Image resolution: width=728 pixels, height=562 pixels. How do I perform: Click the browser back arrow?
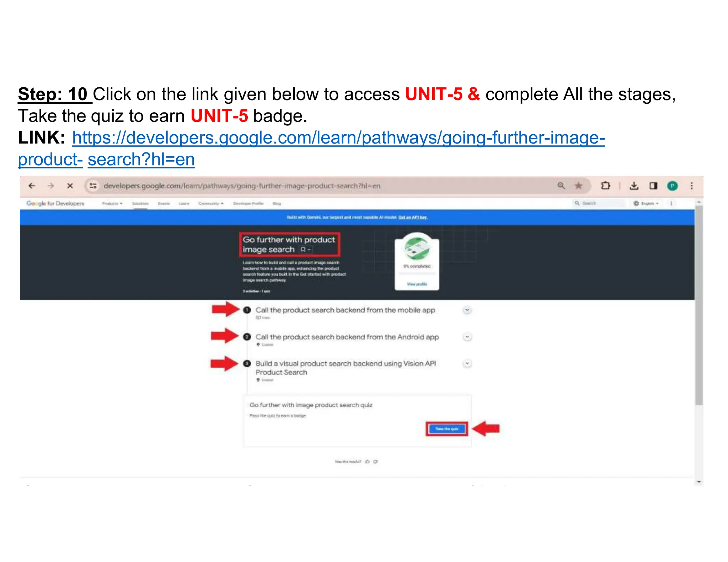pyautogui.click(x=32, y=186)
